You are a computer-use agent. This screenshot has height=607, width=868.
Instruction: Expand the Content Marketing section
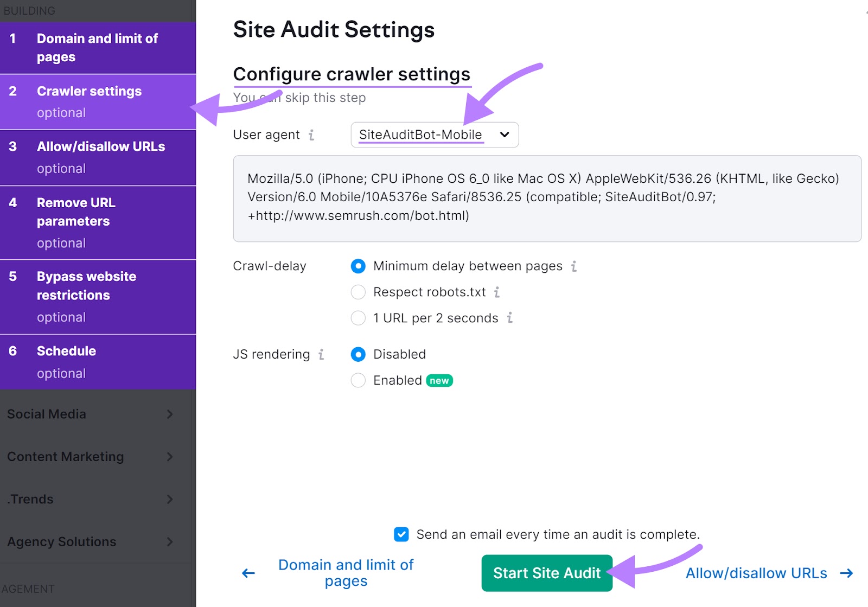170,456
